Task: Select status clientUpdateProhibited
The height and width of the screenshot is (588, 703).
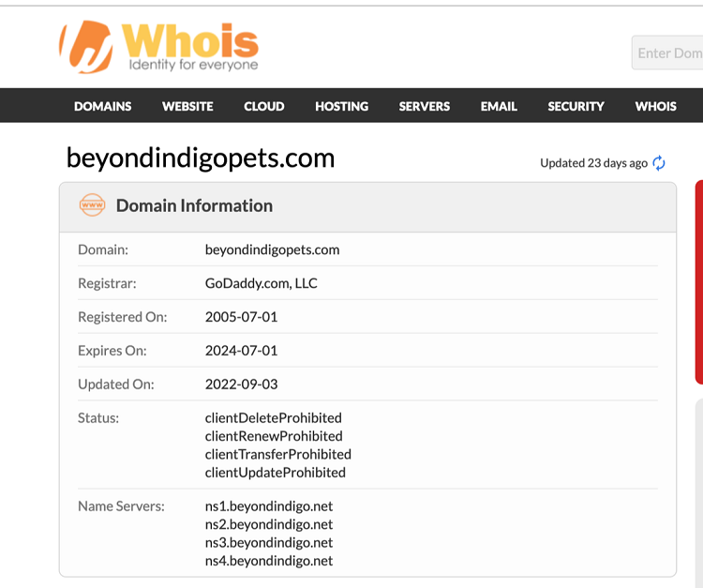Action: 275,473
